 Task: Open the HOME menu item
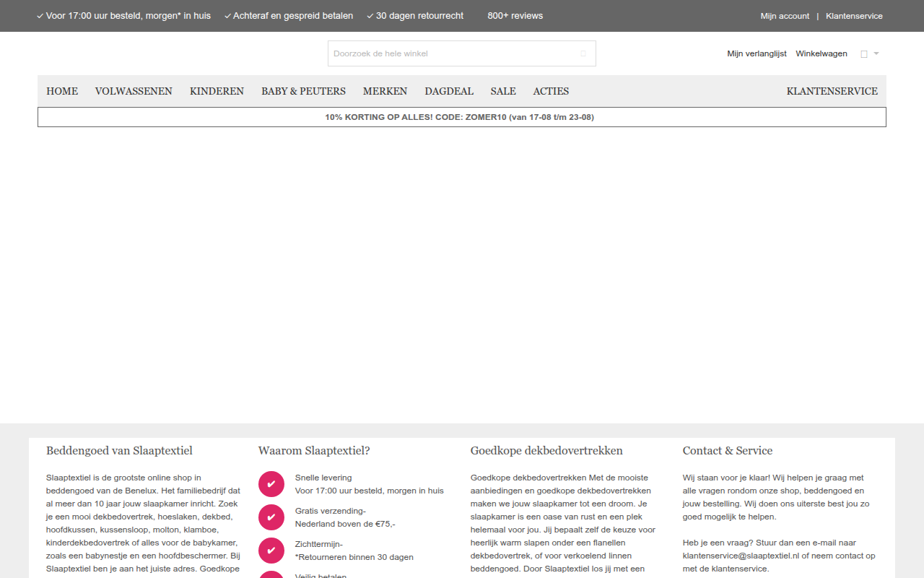[62, 91]
